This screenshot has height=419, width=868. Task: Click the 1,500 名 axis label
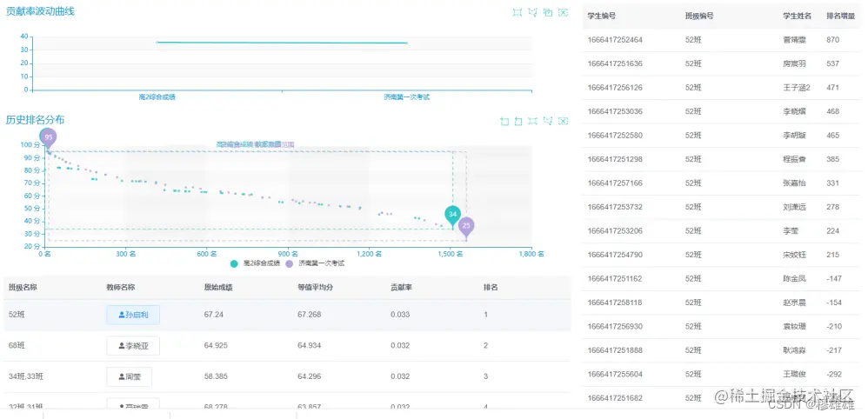tap(450, 255)
